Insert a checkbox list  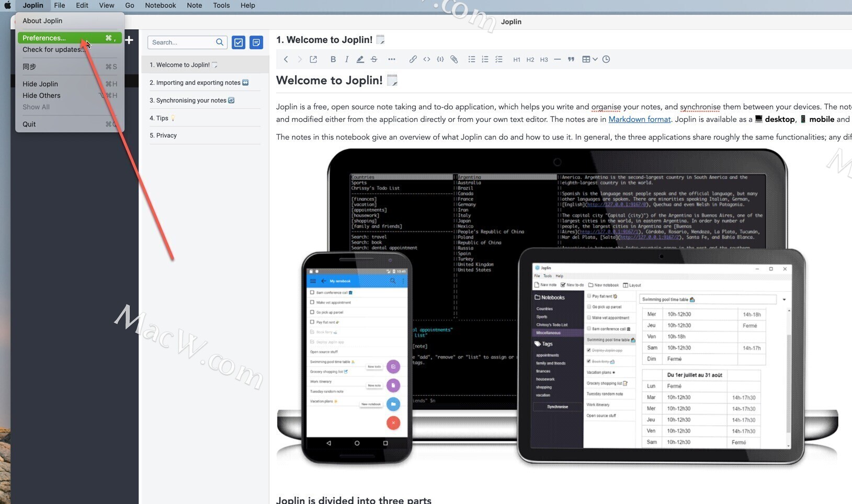(499, 60)
